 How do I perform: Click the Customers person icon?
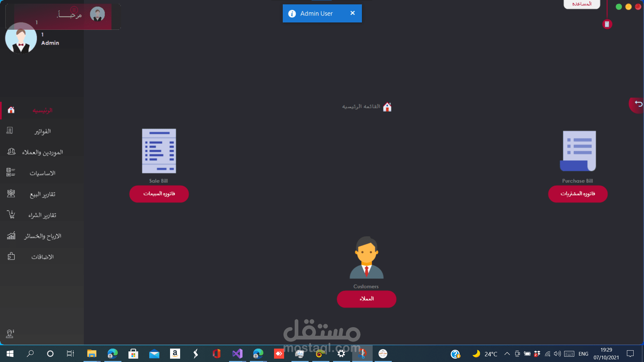pos(366,257)
